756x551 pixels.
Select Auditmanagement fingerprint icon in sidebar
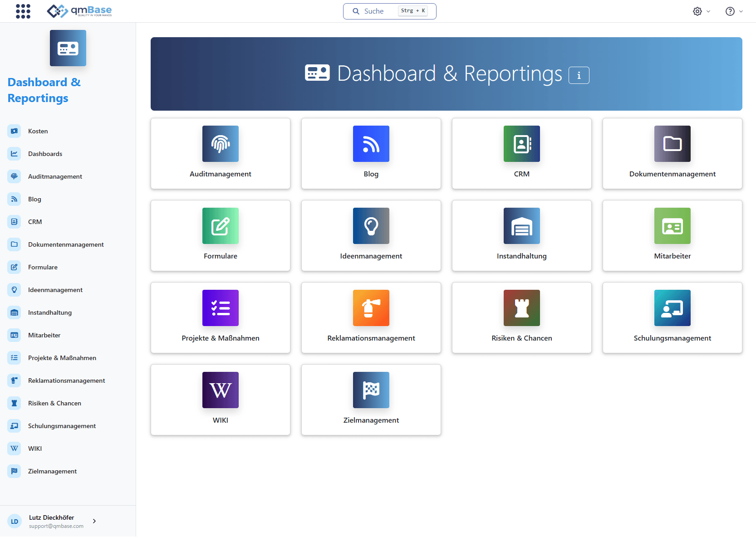(x=15, y=176)
